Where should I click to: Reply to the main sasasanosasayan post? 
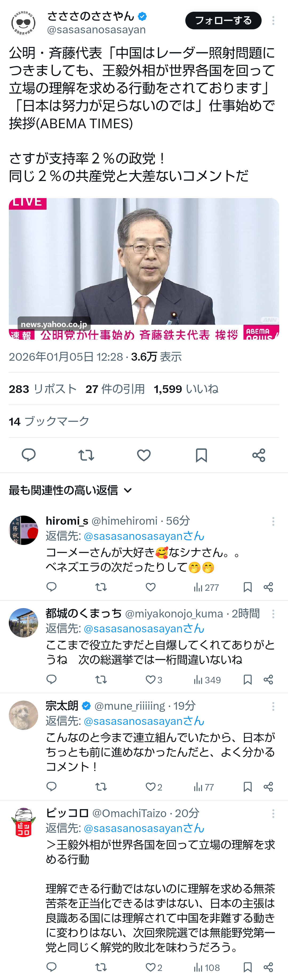pyautogui.click(x=29, y=455)
